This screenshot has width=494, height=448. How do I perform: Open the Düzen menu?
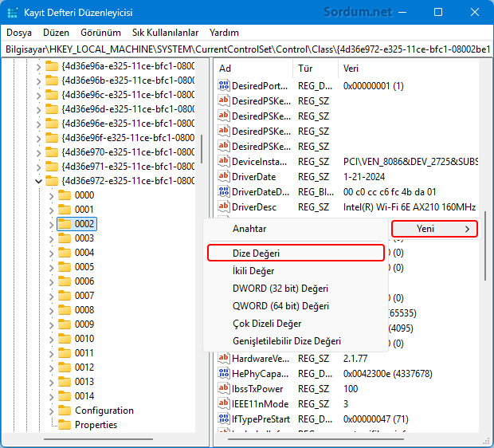click(56, 33)
